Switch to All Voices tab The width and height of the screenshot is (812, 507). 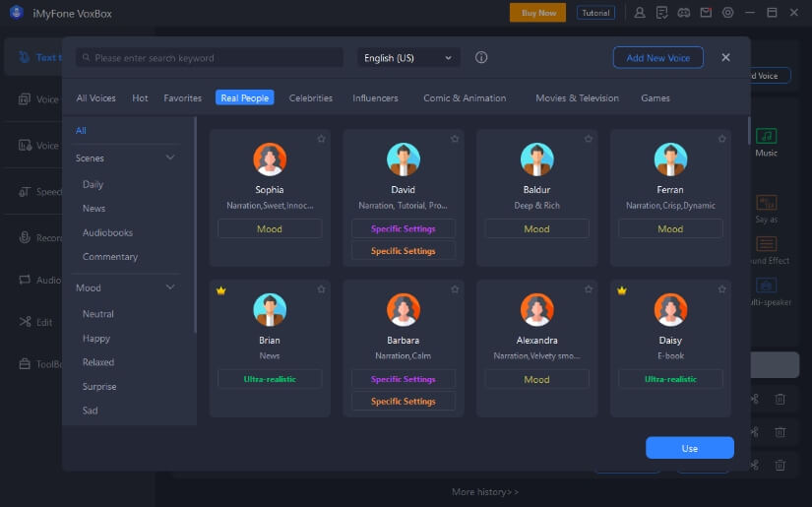pos(95,97)
